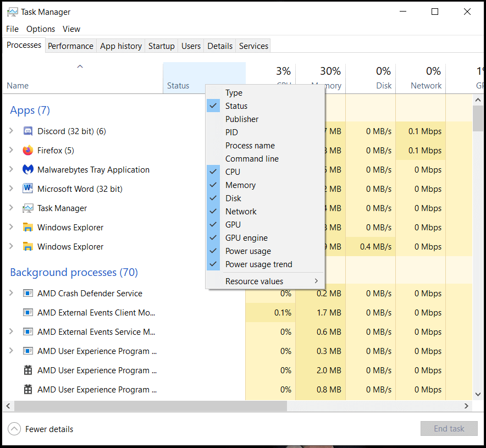
Task: Hide the Power usage trend column
Action: [265, 264]
